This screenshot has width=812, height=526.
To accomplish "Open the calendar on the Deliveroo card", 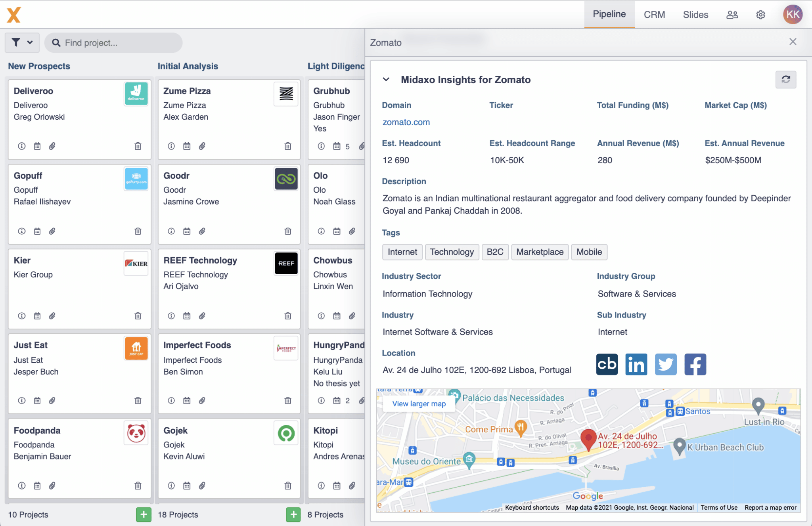I will [x=37, y=146].
